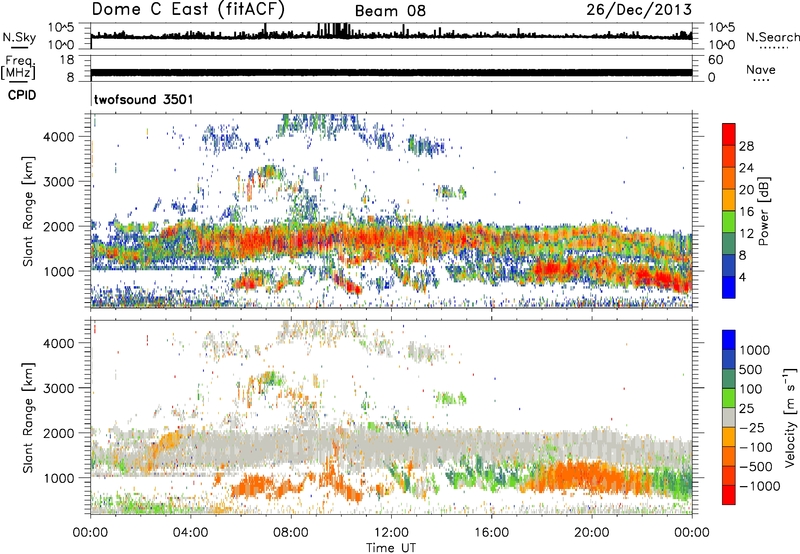
Task: Click the "N.Search" legend label
Action: pos(772,37)
